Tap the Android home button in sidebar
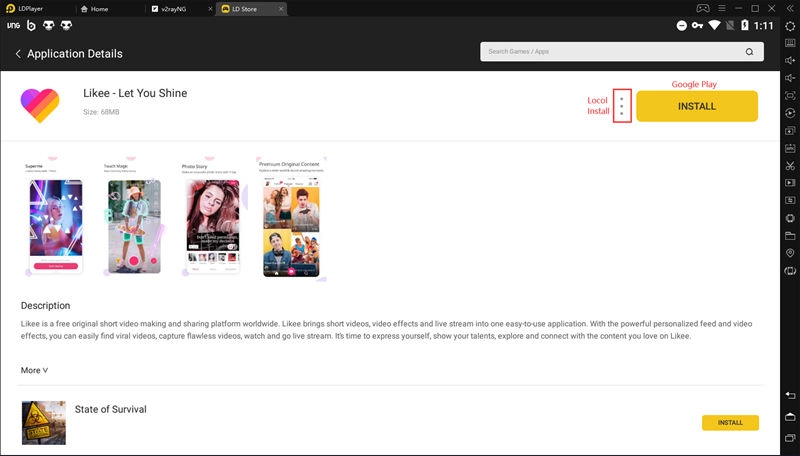 [x=790, y=417]
